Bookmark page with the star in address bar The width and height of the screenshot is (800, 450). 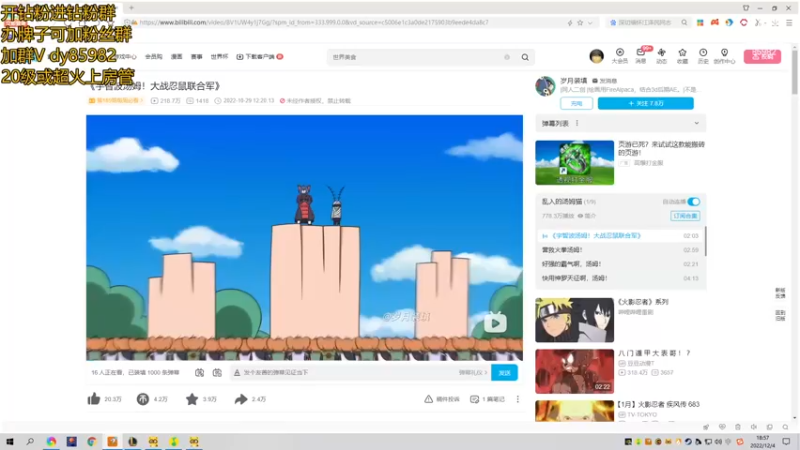pos(580,22)
